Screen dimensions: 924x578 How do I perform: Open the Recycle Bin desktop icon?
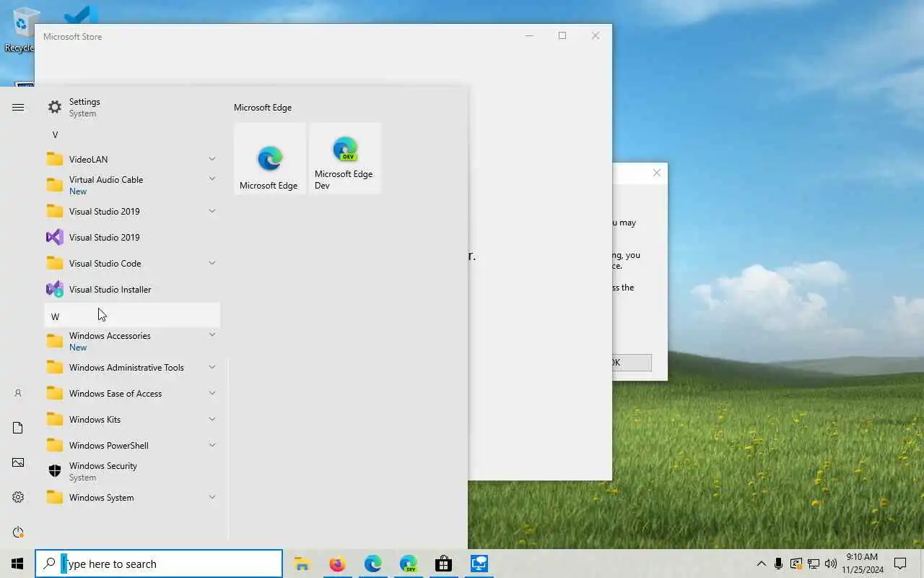tap(22, 29)
